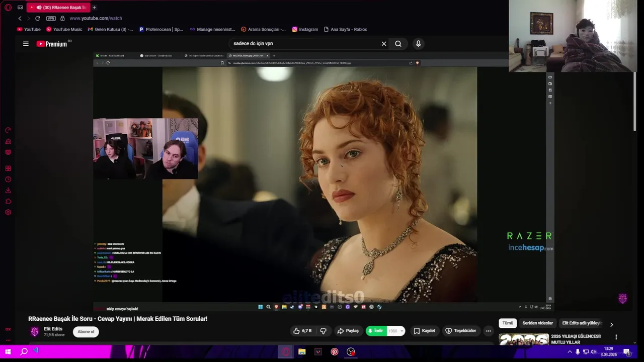Open the Elit Edits channel name
The image size is (644, 362).
(x=53, y=329)
